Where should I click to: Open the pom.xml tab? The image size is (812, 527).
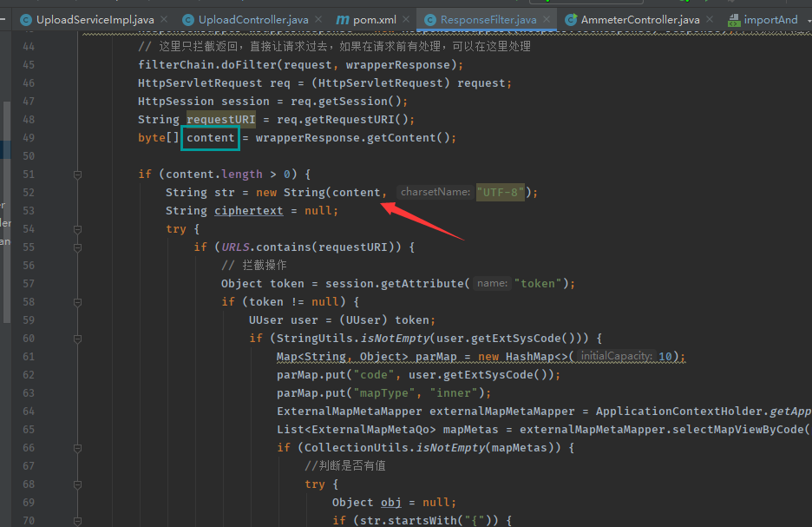click(375, 20)
